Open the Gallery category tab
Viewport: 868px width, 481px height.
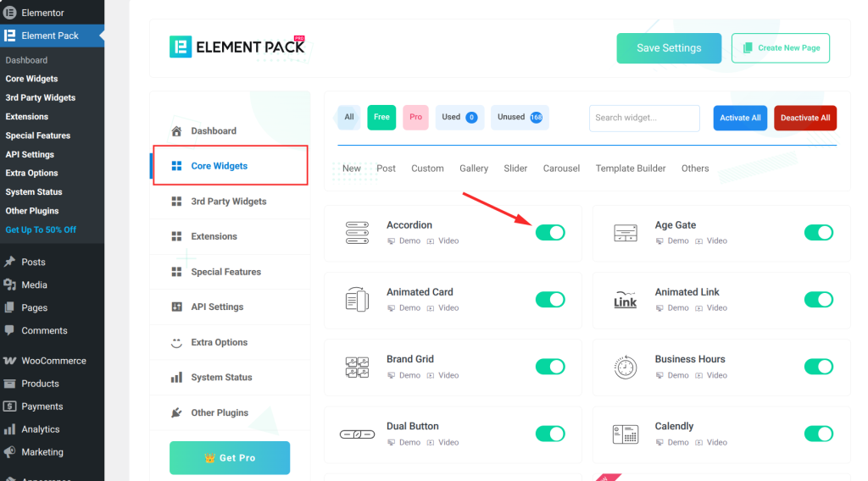pos(474,168)
